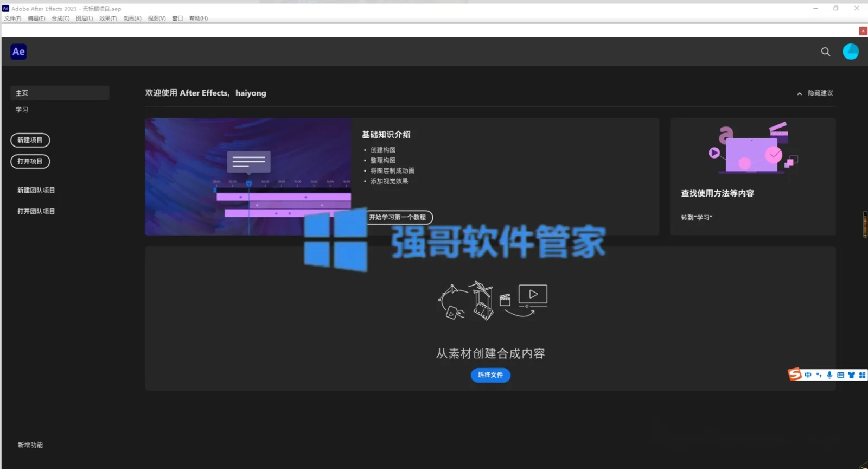Open the 编辑(E) menu
The height and width of the screenshot is (469, 868).
[36, 18]
